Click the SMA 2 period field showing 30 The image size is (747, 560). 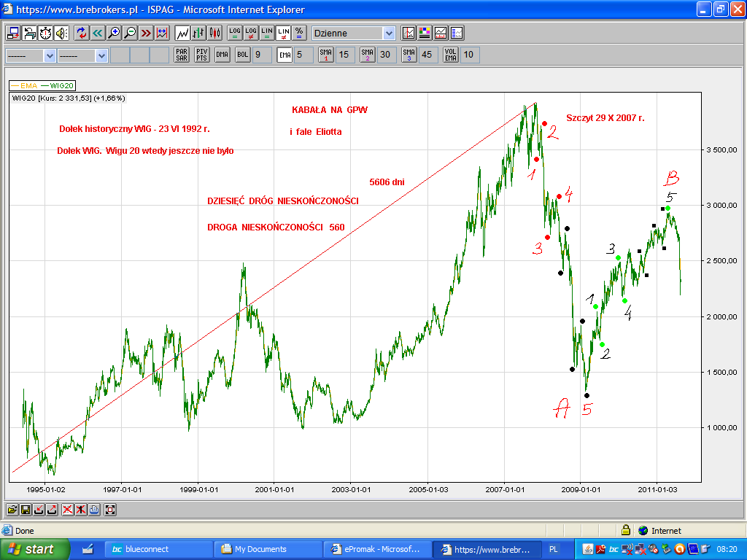(x=387, y=55)
